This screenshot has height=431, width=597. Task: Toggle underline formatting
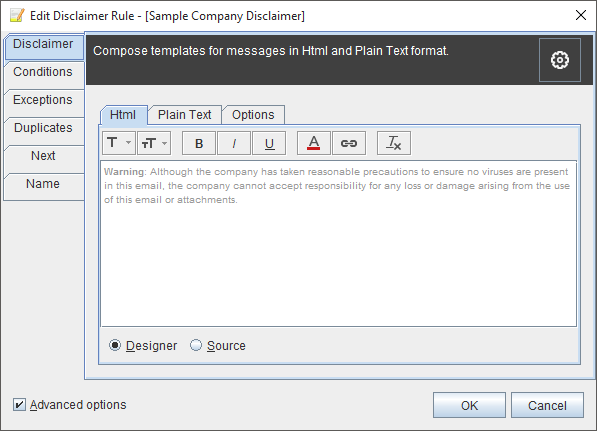click(269, 143)
